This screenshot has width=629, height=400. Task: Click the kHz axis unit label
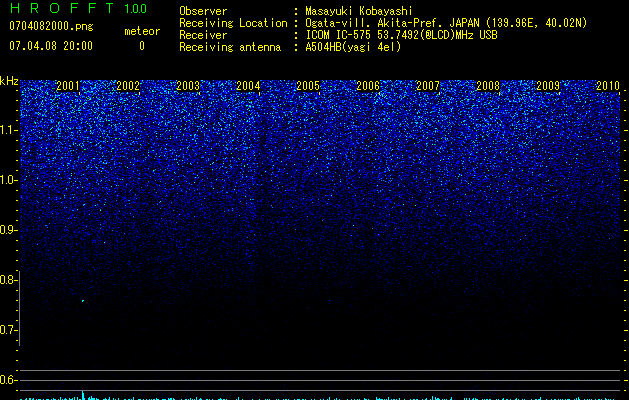coord(9,81)
